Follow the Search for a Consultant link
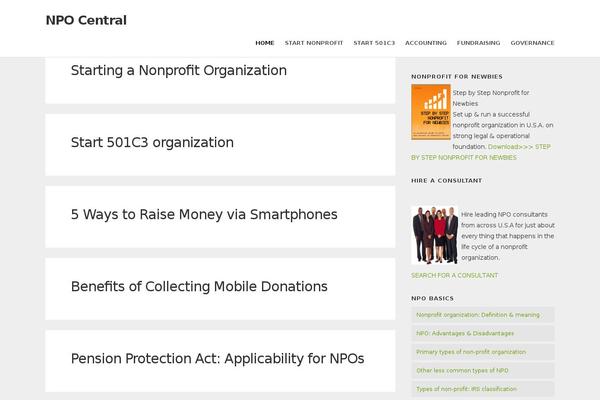The height and width of the screenshot is (400, 600). point(454,275)
